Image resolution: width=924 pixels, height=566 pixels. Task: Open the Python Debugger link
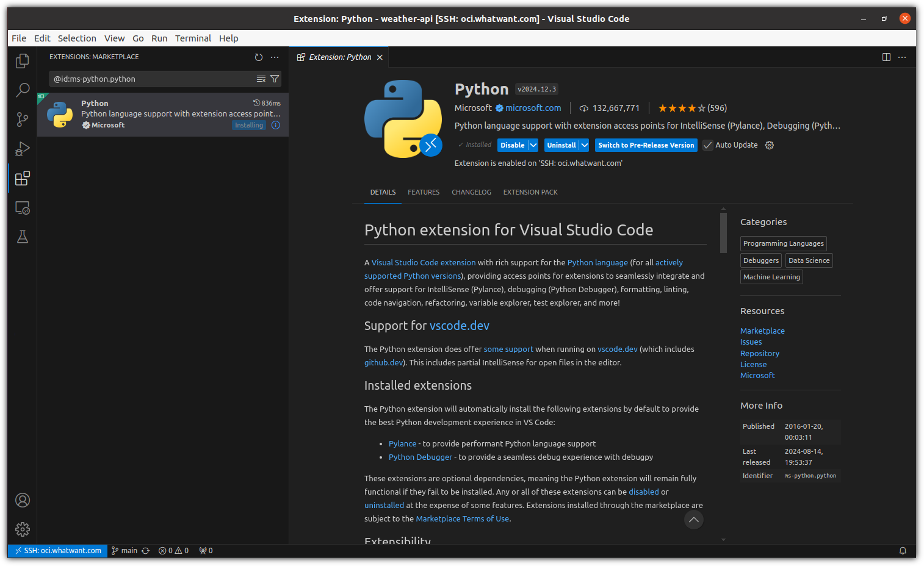click(420, 457)
